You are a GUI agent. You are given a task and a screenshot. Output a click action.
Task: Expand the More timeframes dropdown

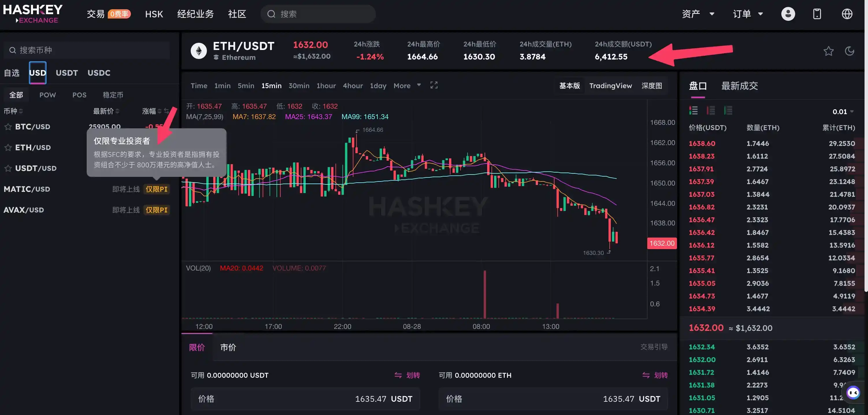point(407,86)
